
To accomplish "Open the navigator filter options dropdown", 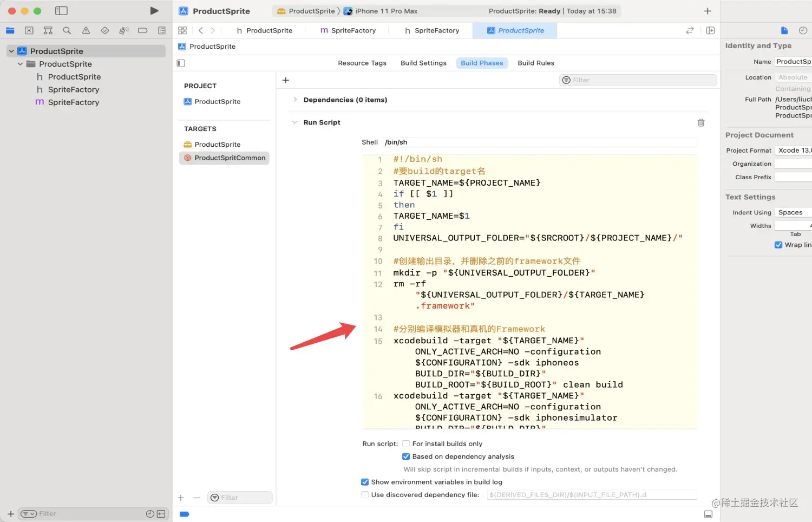I will 29,513.
